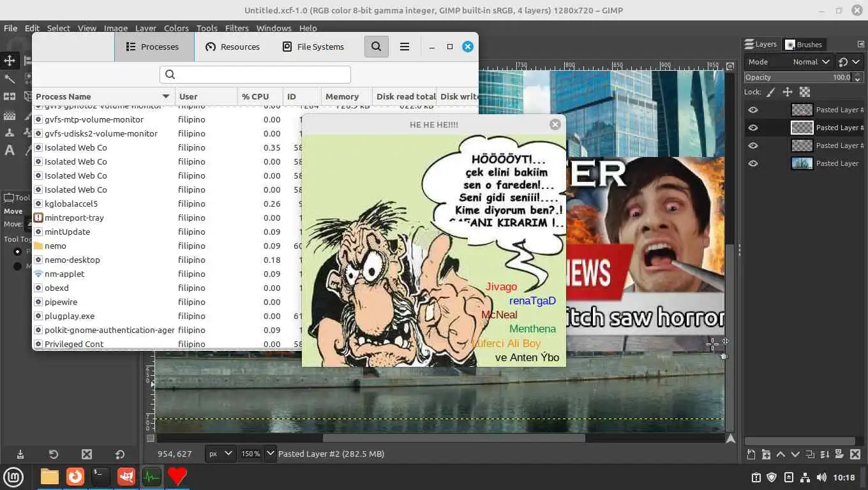
Task: Open Files from the taskbar
Action: point(50,477)
